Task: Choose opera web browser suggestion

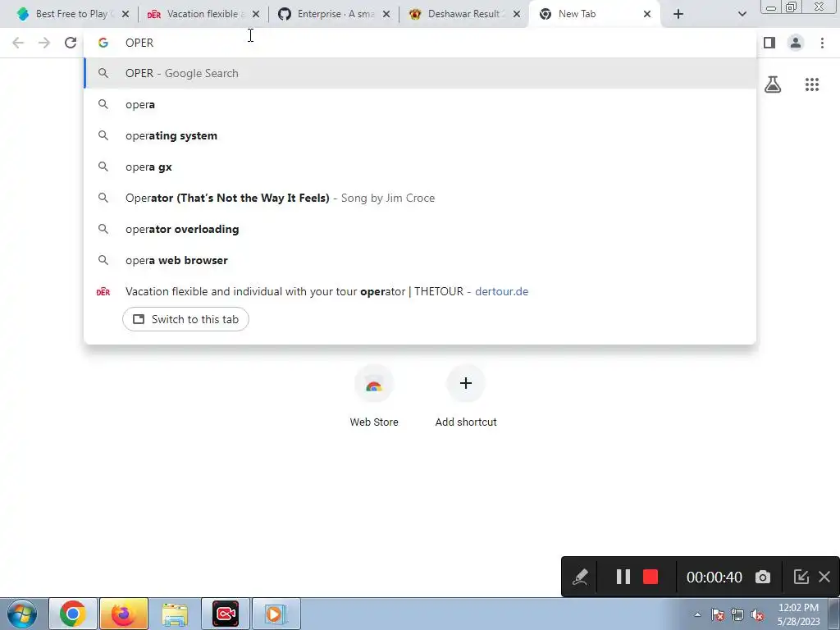Action: (420, 260)
